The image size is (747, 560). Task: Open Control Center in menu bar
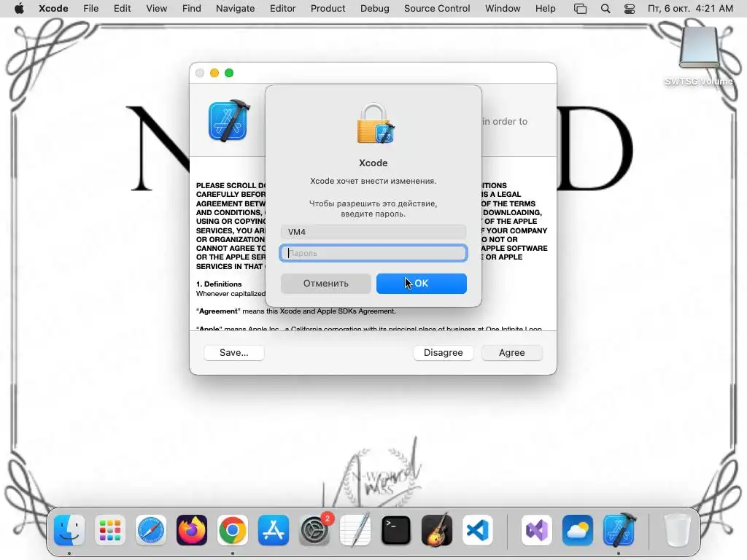tap(630, 9)
